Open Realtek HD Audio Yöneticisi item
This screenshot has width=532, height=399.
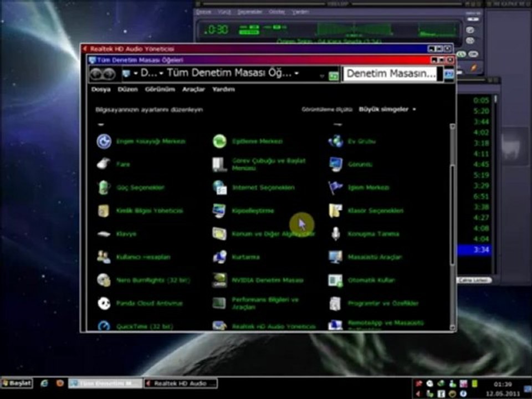[x=264, y=326]
